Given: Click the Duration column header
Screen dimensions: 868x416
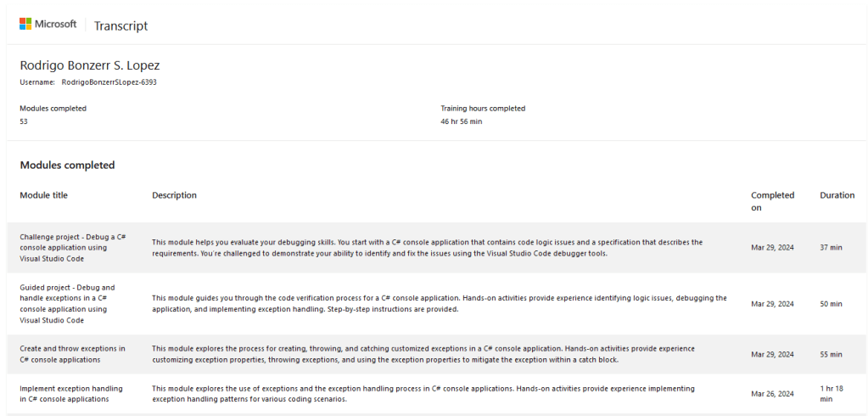Looking at the screenshot, I should pyautogui.click(x=837, y=195).
